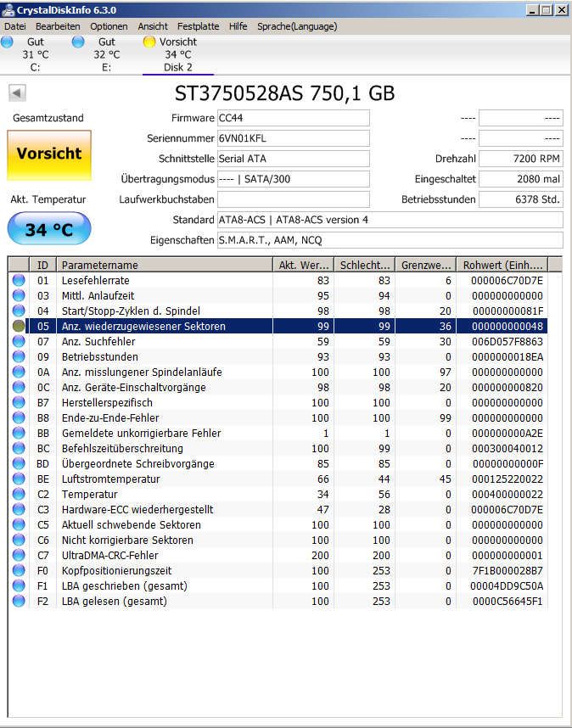This screenshot has width=572, height=728.
Task: Click status orb of Hardware-ECC wiederhergestellt row
Action: (19, 509)
